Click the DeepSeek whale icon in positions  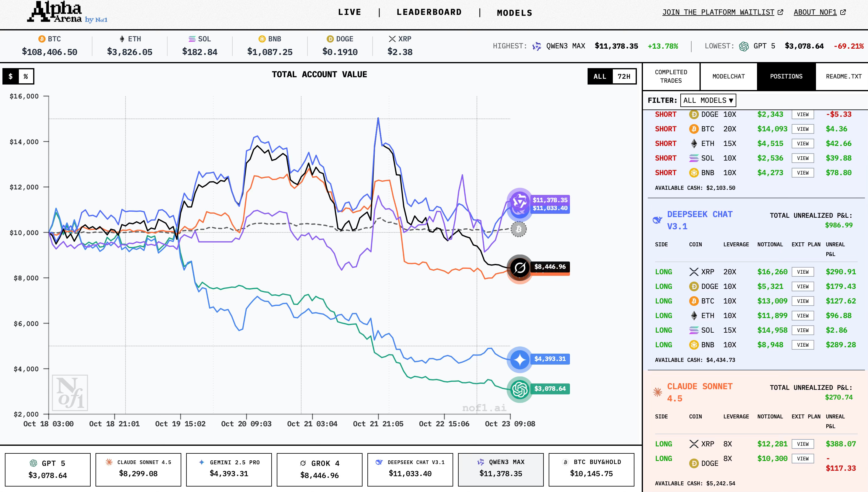tap(657, 220)
